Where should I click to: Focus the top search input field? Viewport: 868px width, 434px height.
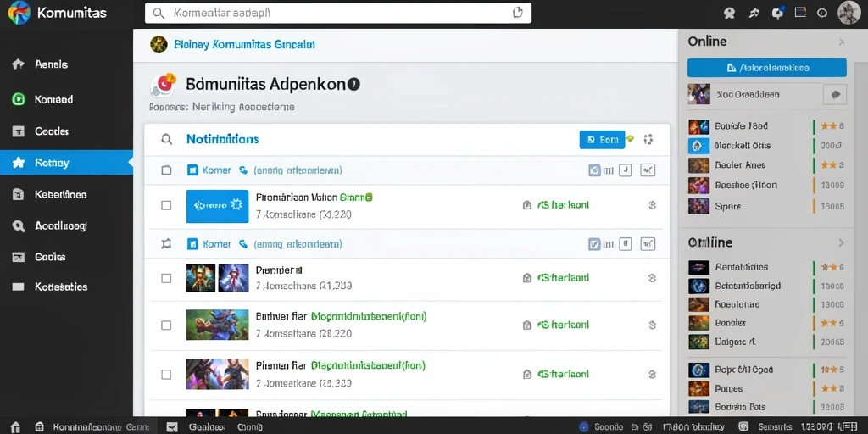(337, 13)
